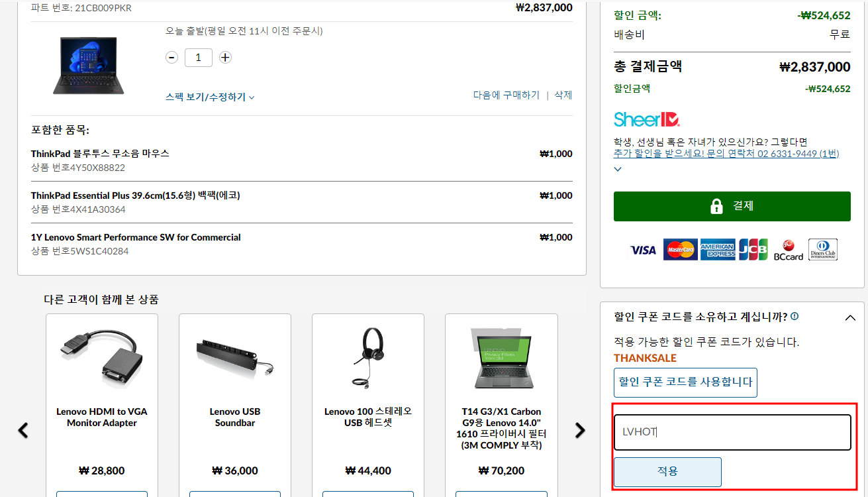Click the 할인 쿠폰 코드를 사용합니다 button
Image resolution: width=868 pixels, height=497 pixels.
[685, 382]
